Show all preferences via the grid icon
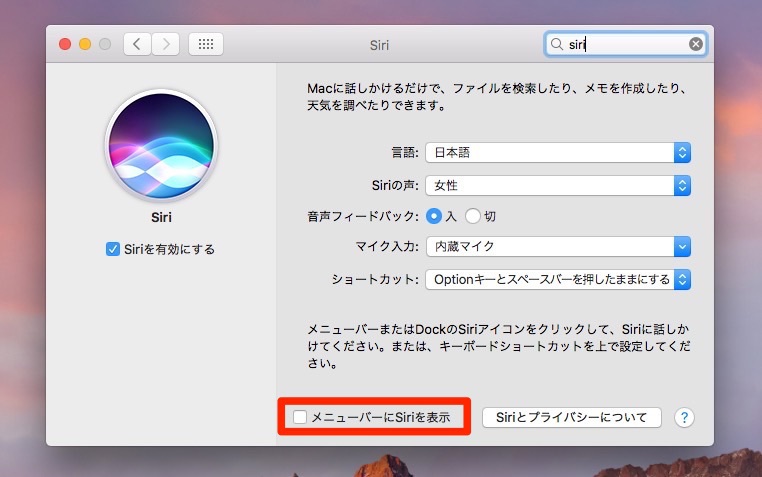Viewport: 762px width, 477px height. pyautogui.click(x=206, y=44)
